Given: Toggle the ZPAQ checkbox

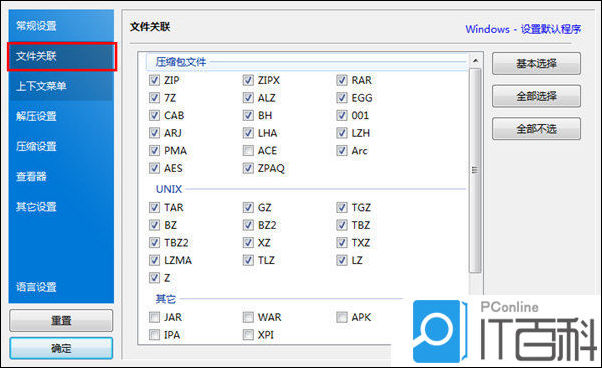Looking at the screenshot, I should [x=248, y=168].
